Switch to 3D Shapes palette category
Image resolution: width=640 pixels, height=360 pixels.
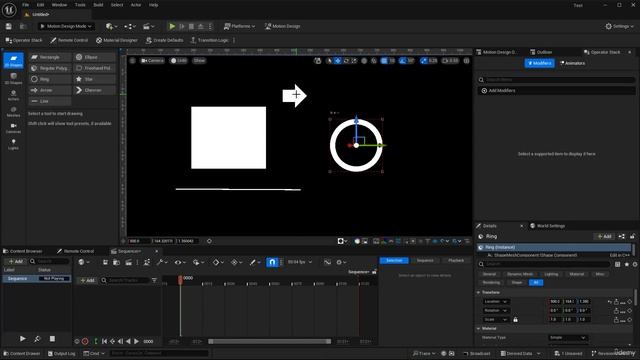click(x=13, y=78)
